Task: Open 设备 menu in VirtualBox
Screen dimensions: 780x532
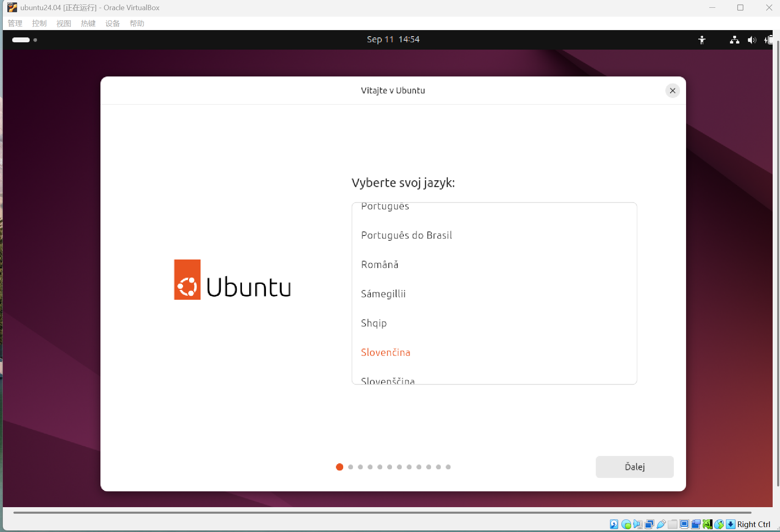Action: 113,23
